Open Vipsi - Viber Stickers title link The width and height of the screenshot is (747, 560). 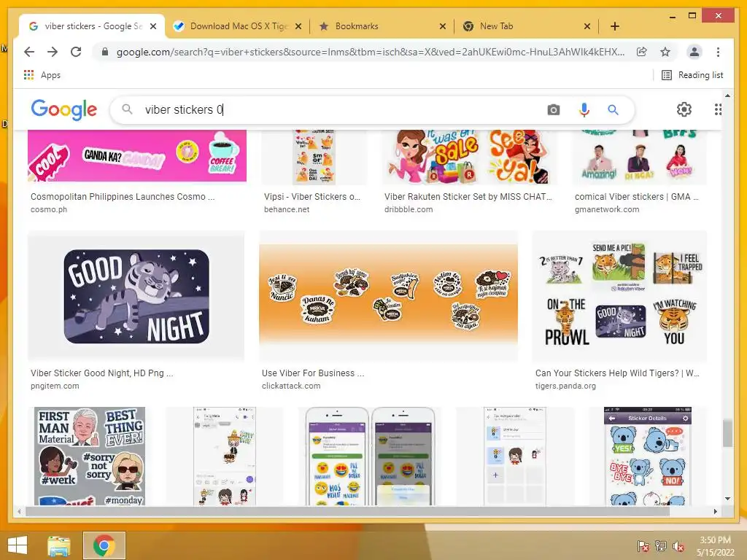[312, 197]
